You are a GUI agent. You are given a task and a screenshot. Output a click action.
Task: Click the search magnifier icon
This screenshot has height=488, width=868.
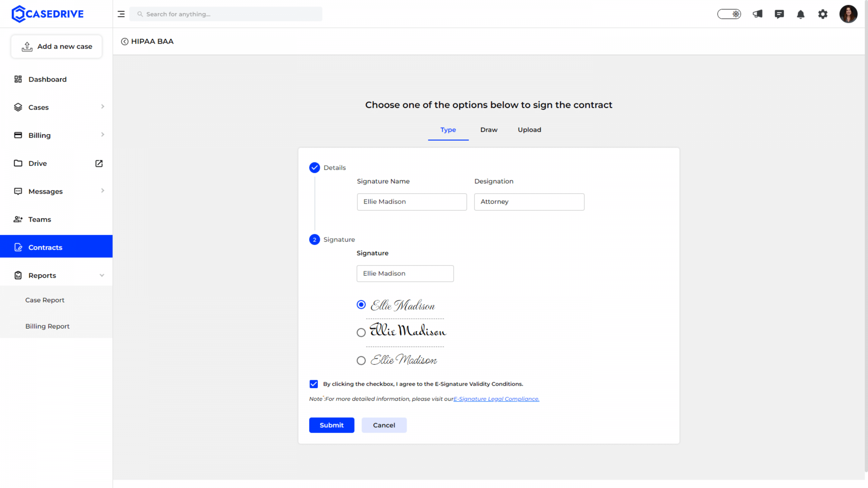pyautogui.click(x=140, y=14)
